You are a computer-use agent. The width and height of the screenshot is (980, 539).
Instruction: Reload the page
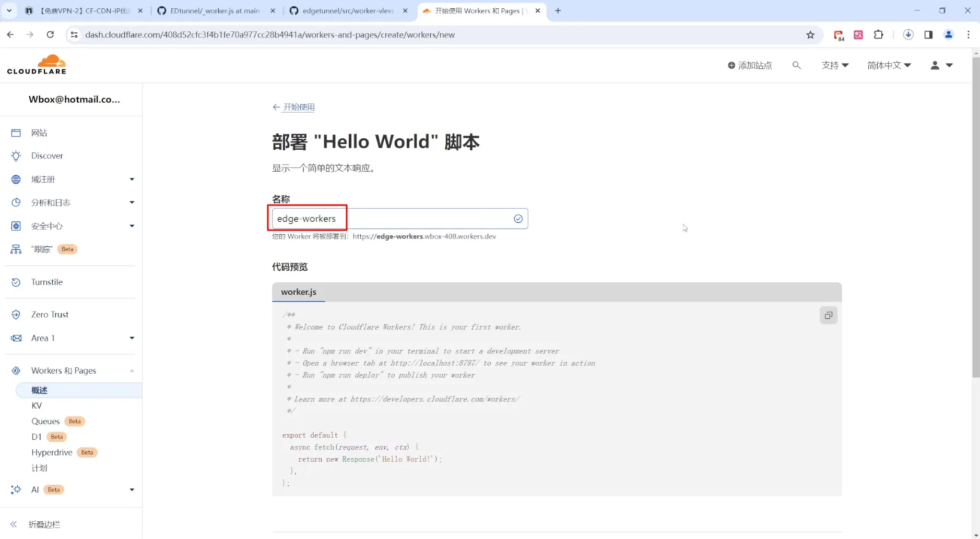click(x=50, y=35)
